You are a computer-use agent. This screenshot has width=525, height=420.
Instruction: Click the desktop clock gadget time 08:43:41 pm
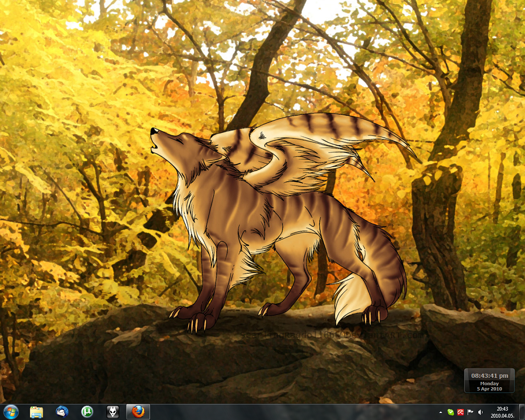tap(489, 375)
